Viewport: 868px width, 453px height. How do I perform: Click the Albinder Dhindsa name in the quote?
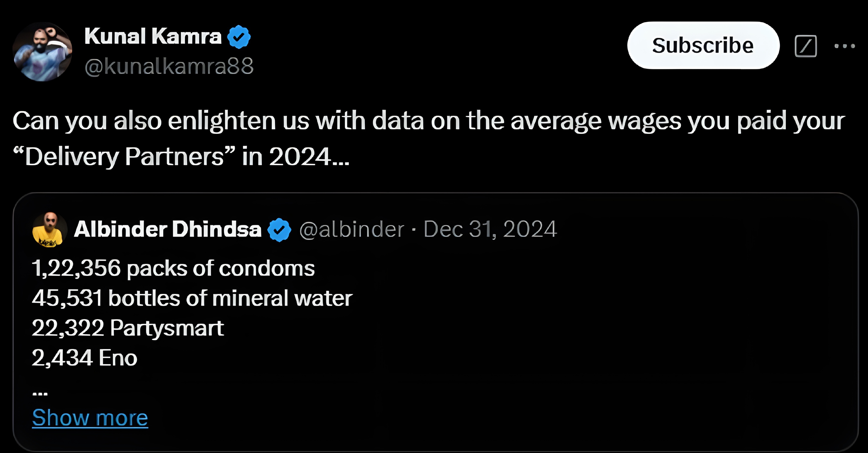(167, 229)
